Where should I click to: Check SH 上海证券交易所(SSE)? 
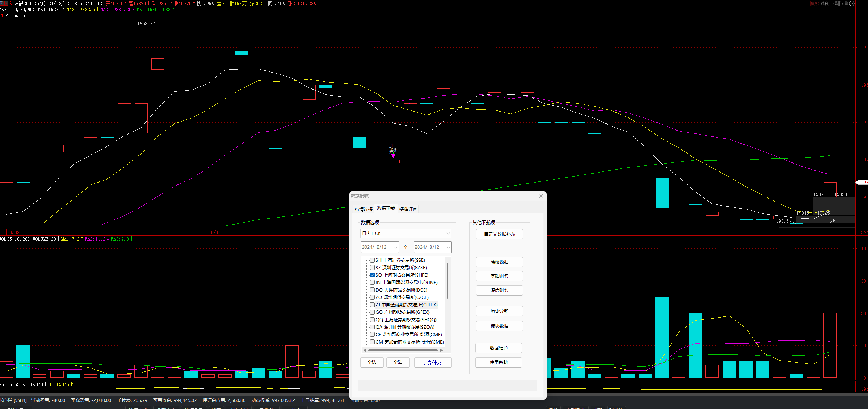[372, 260]
